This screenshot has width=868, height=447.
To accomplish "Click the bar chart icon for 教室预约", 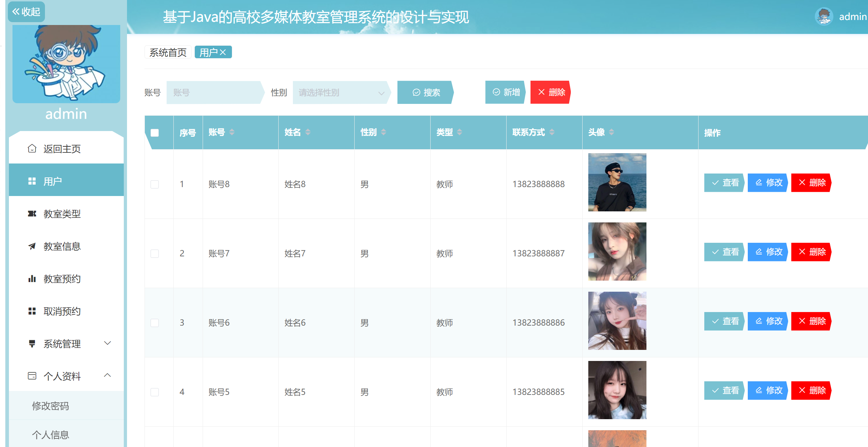I will click(x=32, y=279).
